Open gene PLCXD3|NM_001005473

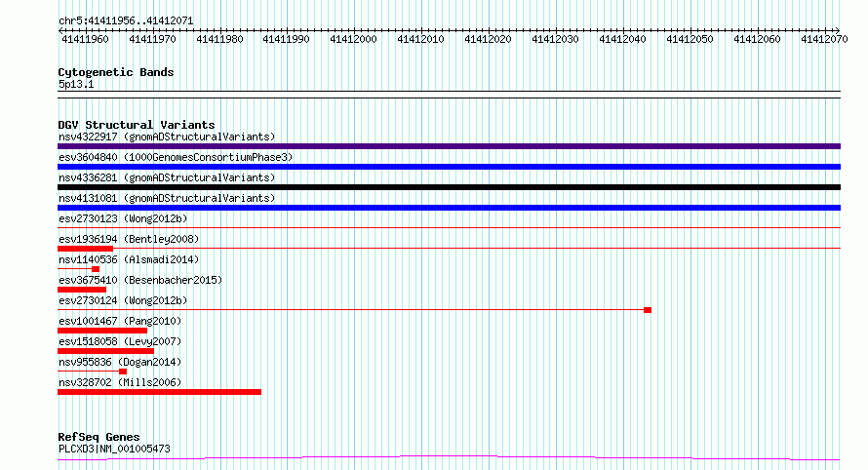pos(114,449)
